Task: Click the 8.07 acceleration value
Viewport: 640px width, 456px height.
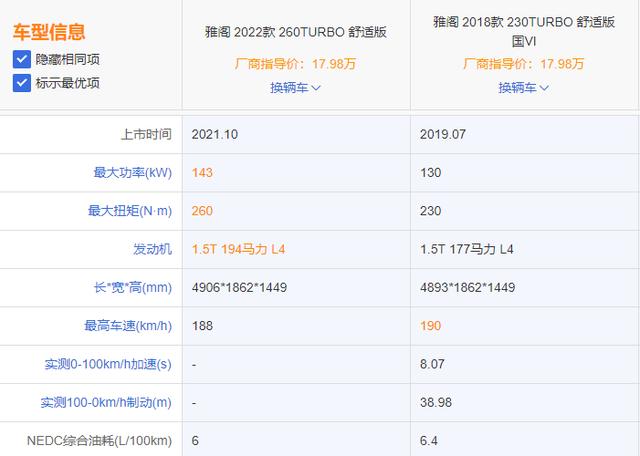Action: pos(432,364)
